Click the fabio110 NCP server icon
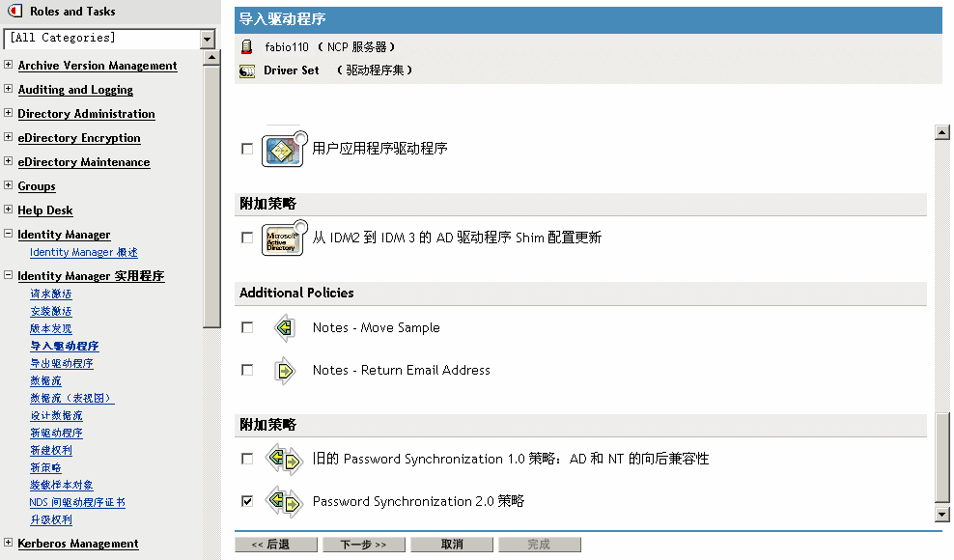Screen dimensions: 954x560 click(246, 46)
